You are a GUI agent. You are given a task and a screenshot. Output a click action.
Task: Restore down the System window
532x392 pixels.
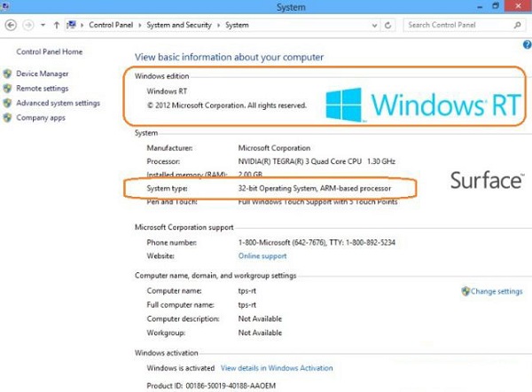(496, 6)
